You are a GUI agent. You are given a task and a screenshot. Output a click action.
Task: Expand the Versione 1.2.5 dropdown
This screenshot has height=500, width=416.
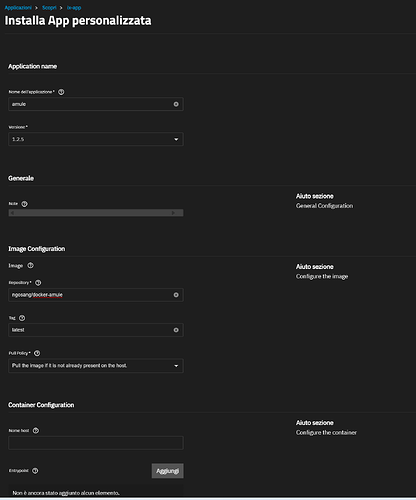tap(96, 139)
